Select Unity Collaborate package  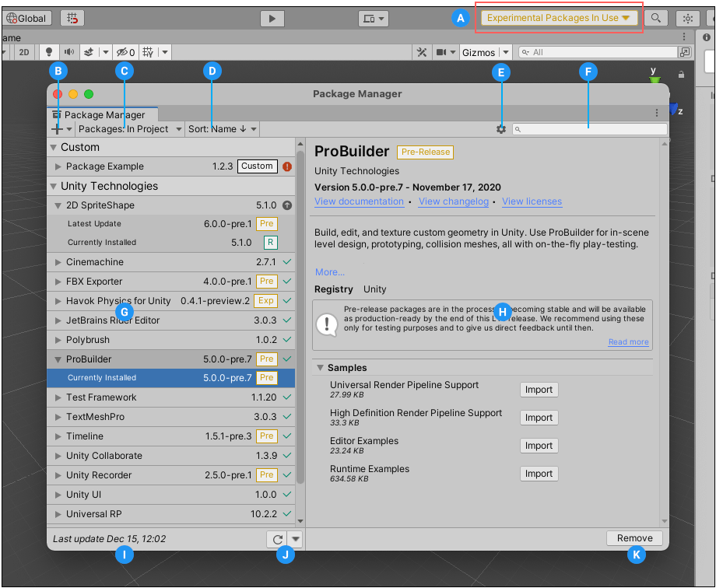pos(170,456)
